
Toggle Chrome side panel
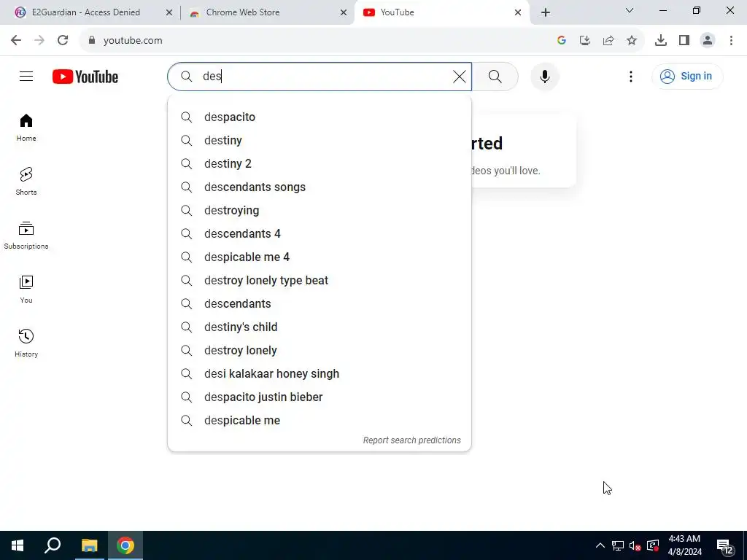[684, 40]
